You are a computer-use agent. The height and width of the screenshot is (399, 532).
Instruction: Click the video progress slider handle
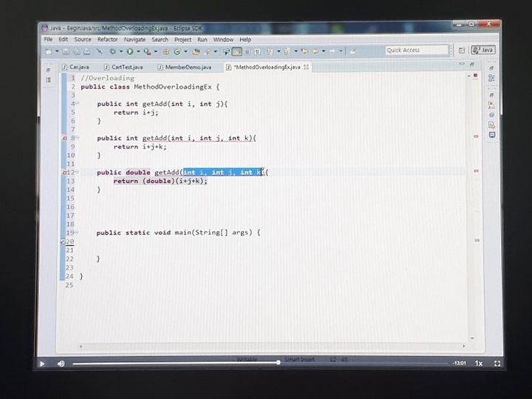pyautogui.click(x=279, y=363)
